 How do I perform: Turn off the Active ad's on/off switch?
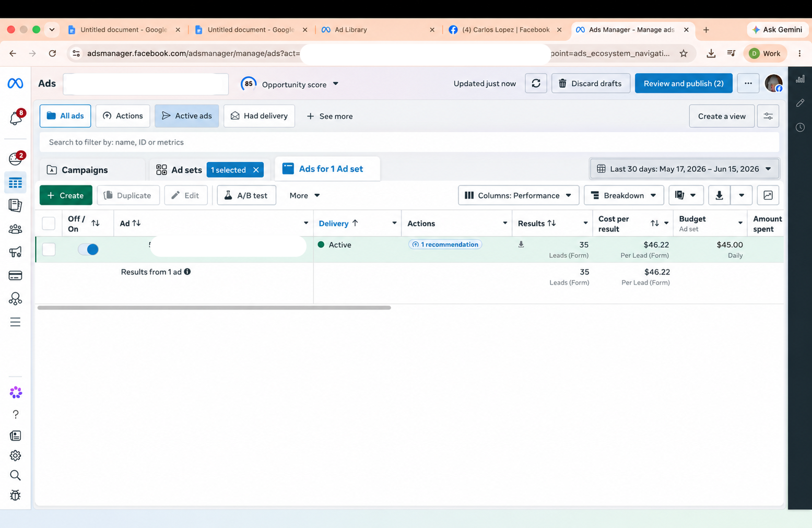(x=88, y=250)
